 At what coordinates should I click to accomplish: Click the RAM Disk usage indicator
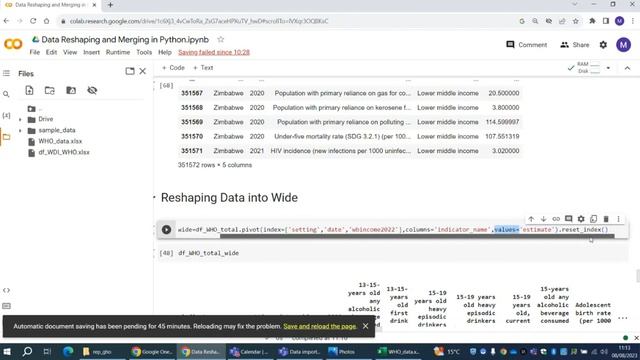tap(588, 68)
